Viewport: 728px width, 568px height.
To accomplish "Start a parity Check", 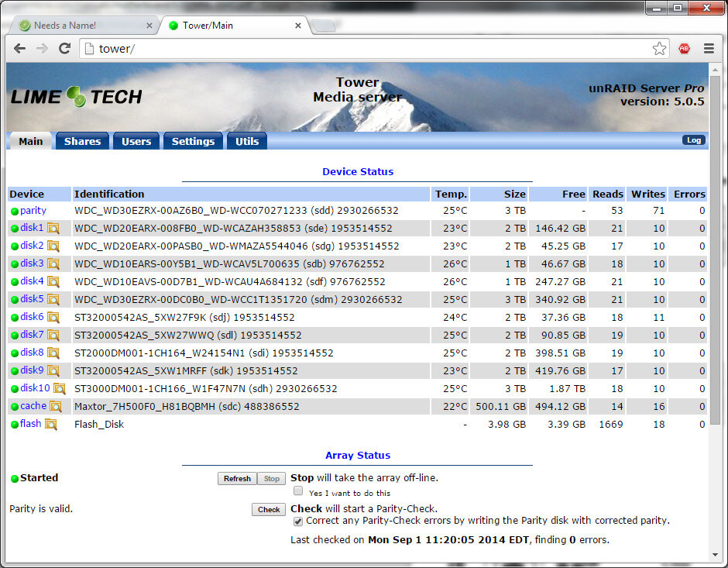I will point(269,509).
